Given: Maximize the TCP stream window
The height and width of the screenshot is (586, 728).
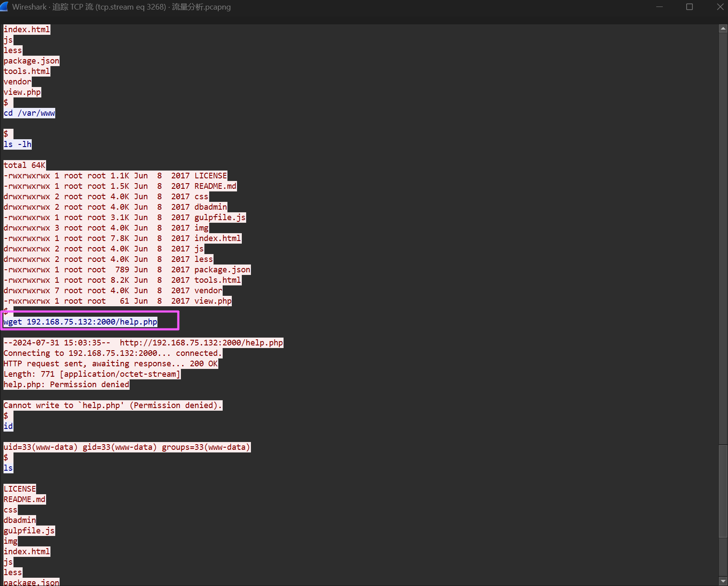Looking at the screenshot, I should [x=689, y=7].
